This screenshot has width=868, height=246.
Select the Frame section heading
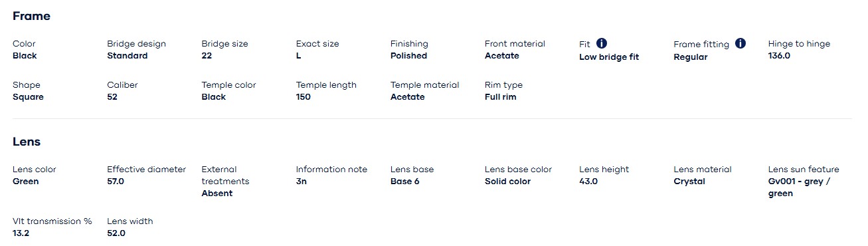(x=31, y=16)
